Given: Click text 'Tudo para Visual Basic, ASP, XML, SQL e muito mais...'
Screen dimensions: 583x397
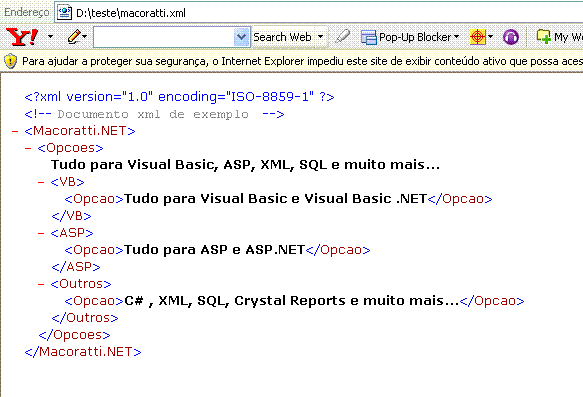Looking at the screenshot, I should pos(245,165).
